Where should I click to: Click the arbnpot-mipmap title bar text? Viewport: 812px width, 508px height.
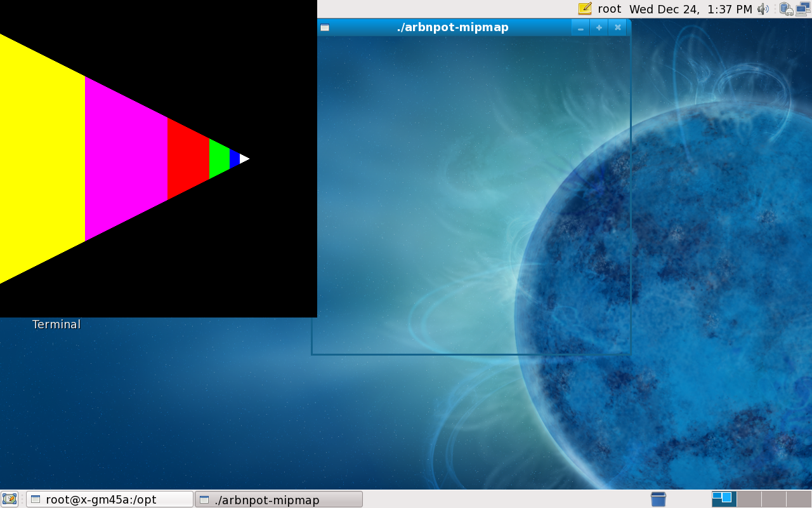pyautogui.click(x=452, y=27)
